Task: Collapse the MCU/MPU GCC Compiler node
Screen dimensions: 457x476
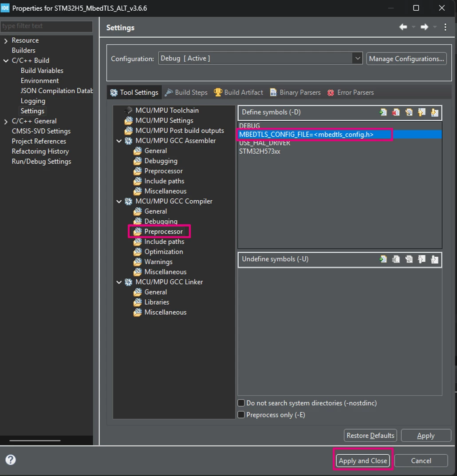Action: [119, 201]
